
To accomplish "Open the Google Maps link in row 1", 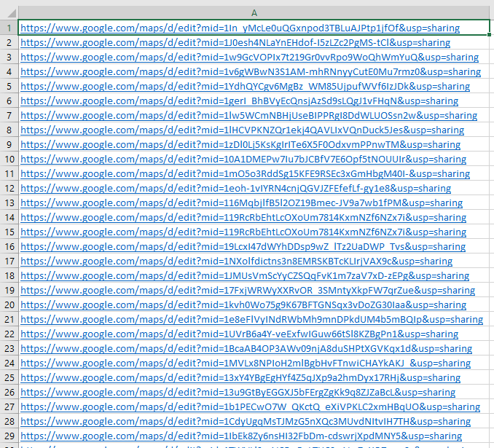I will pos(240,28).
